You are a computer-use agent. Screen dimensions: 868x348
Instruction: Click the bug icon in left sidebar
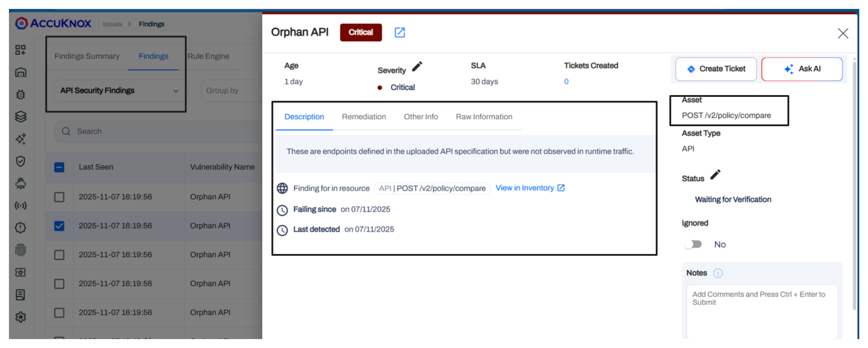21,94
